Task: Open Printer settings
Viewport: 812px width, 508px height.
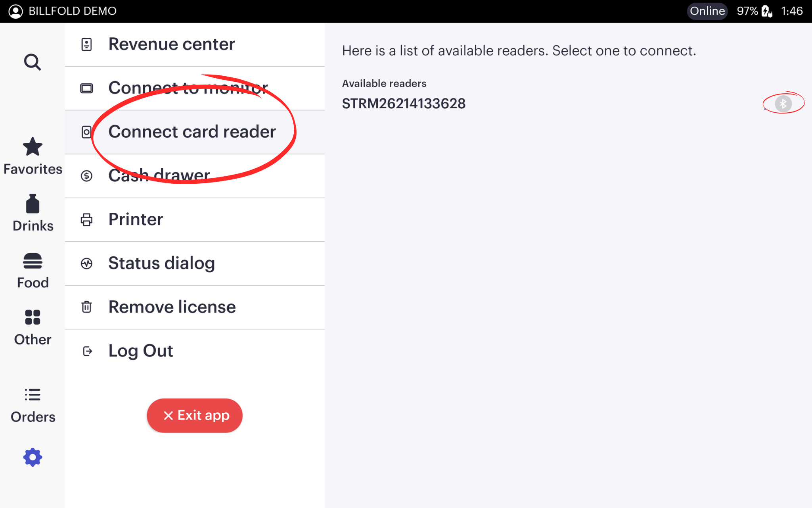Action: [x=136, y=219]
